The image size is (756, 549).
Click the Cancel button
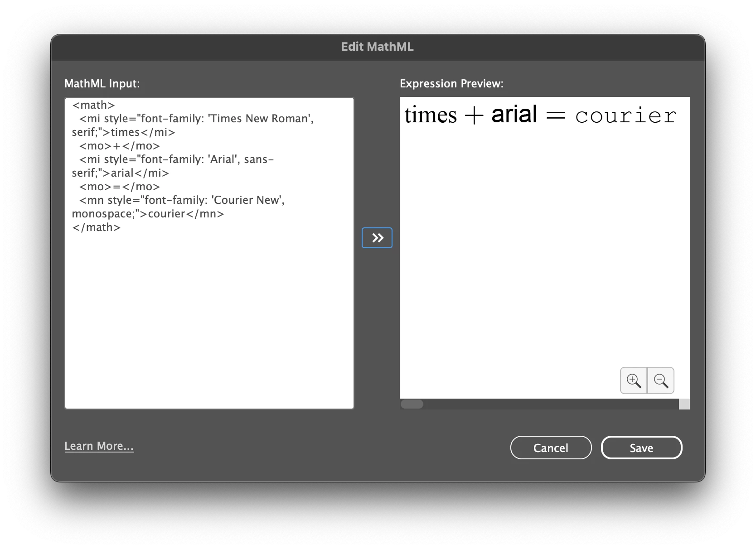(551, 448)
